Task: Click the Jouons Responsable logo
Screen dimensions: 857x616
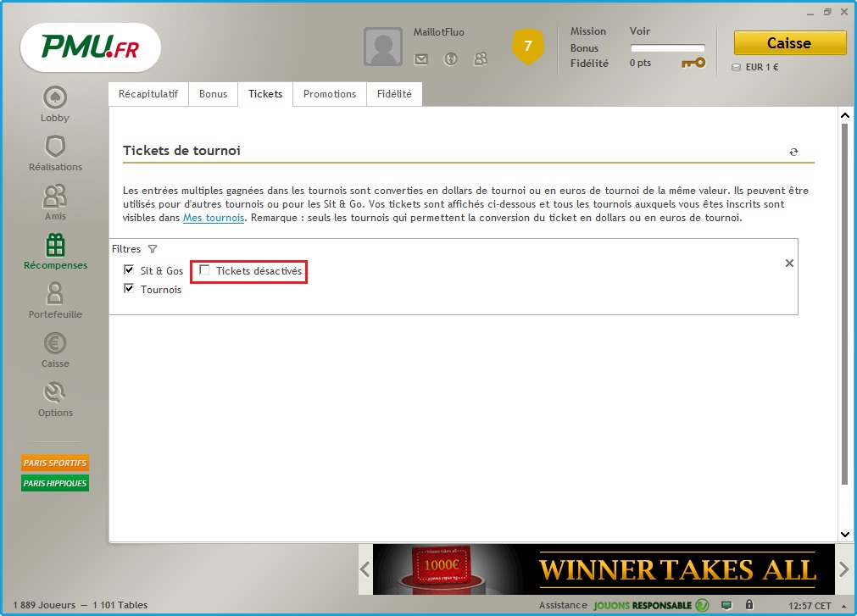Action: (651, 605)
